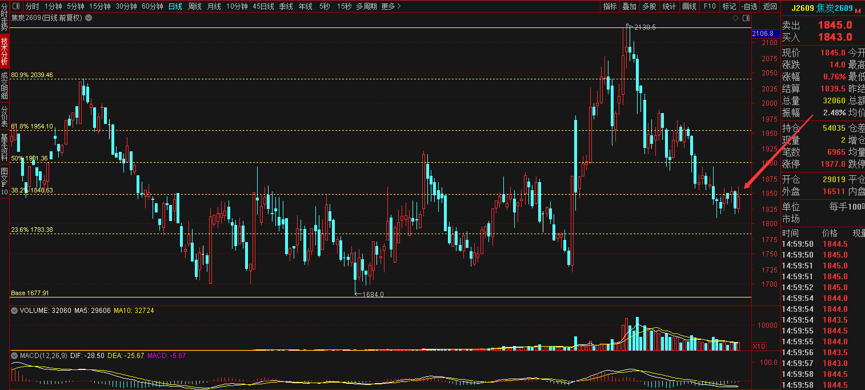Open the 多周期 multi-period view
The width and height of the screenshot is (865, 390).
pos(367,7)
